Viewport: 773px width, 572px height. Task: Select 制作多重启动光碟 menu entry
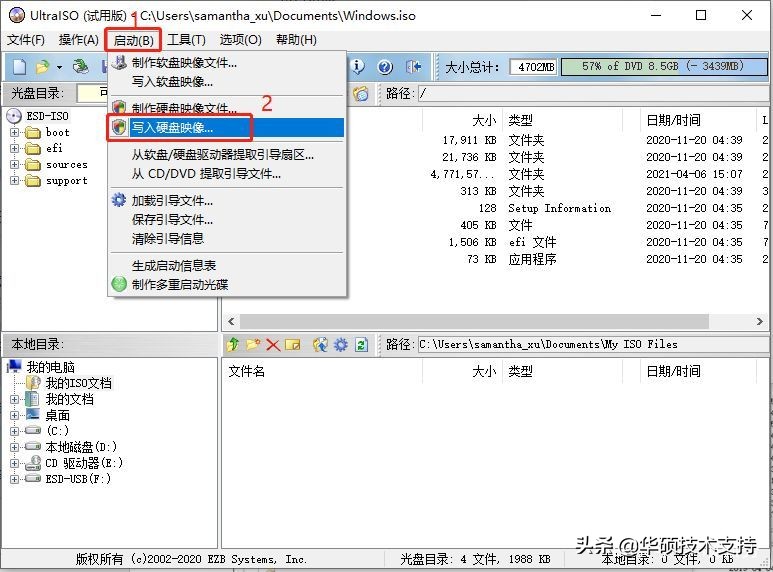[x=227, y=285]
